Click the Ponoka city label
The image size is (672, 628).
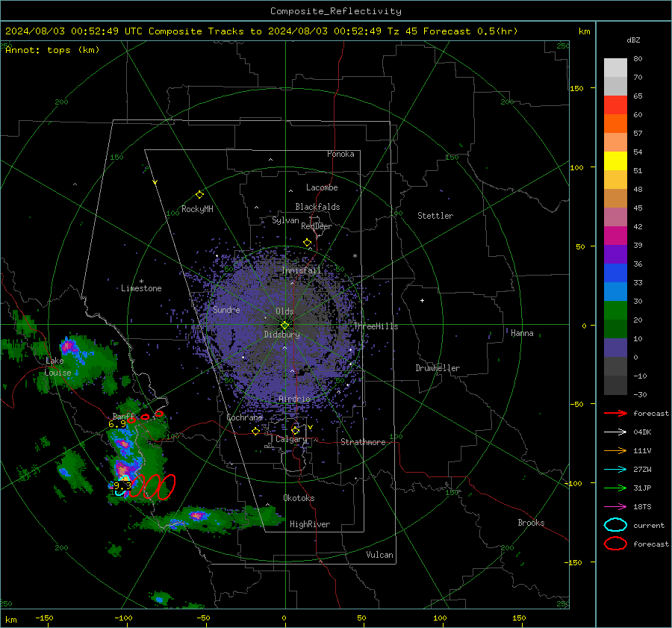click(340, 154)
